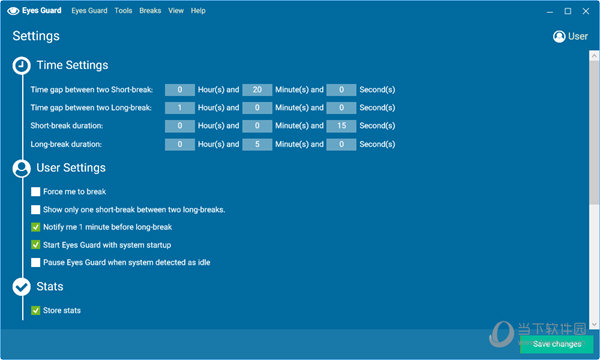This screenshot has height=360, width=600.
Task: Click the User avatar icon at top right
Action: pos(559,36)
